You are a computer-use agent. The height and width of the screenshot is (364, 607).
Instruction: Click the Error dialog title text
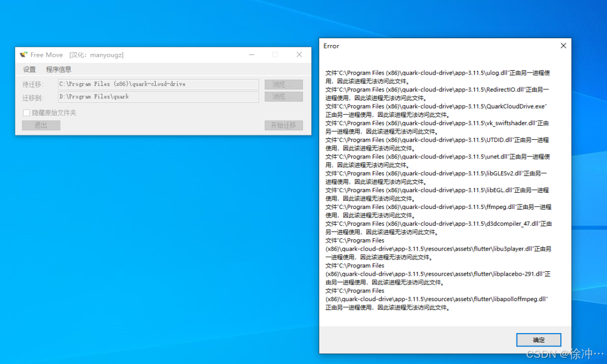[332, 46]
